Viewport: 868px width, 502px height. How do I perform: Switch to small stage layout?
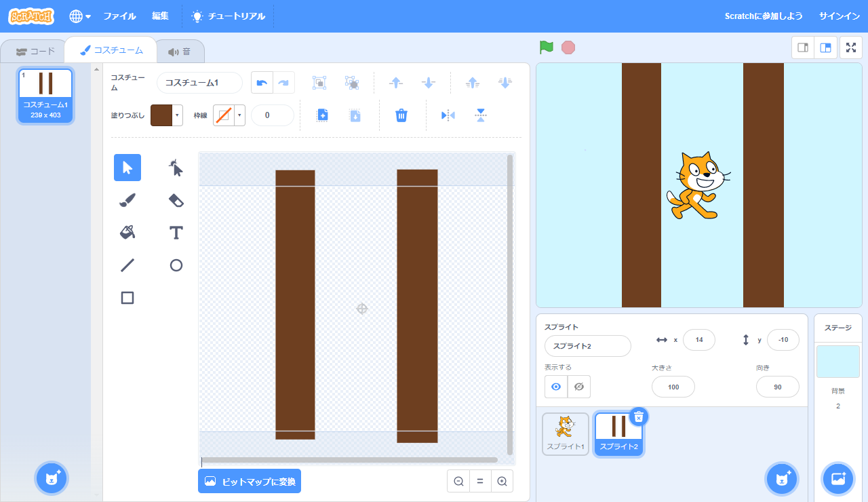(804, 47)
